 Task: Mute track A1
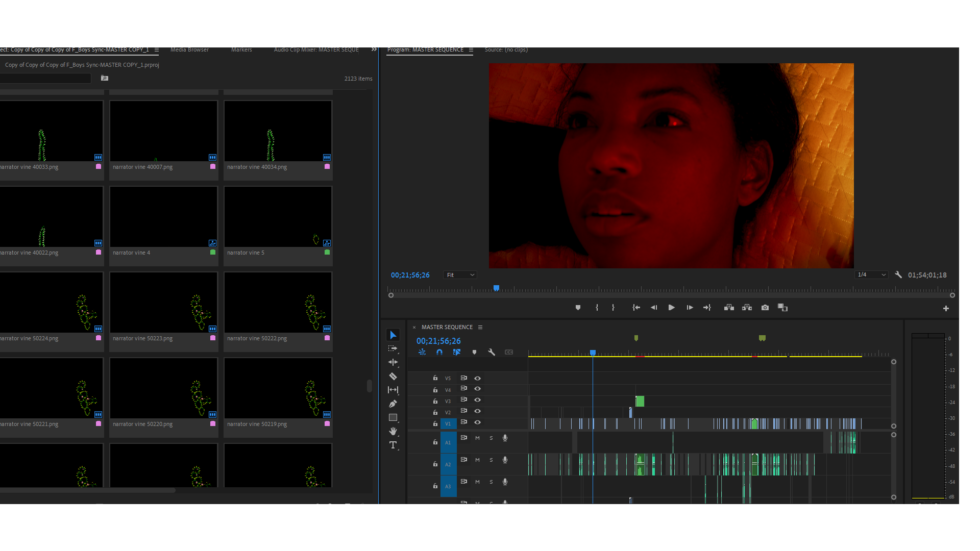477,438
